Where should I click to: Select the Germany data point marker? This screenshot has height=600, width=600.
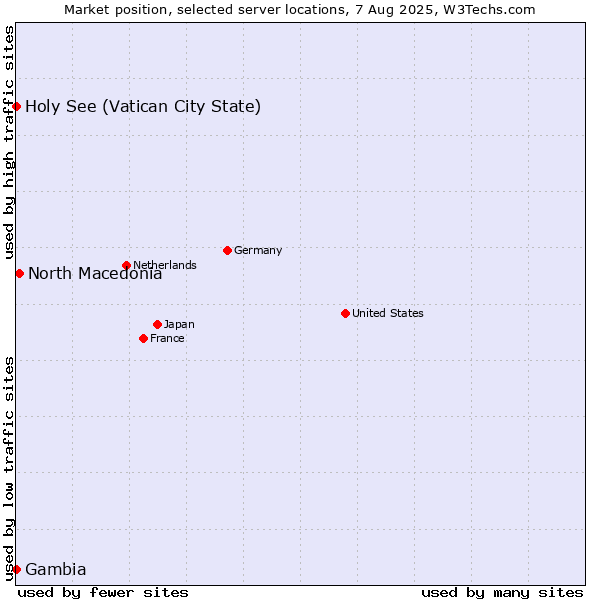pyautogui.click(x=227, y=251)
